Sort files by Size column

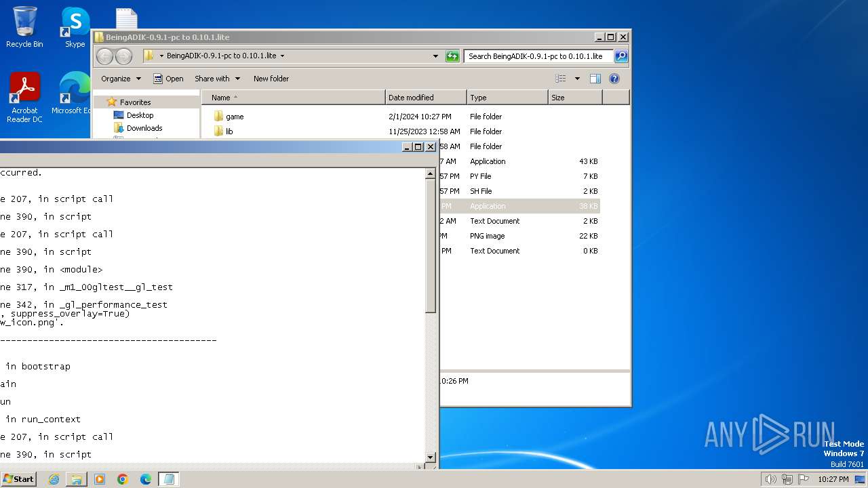pyautogui.click(x=575, y=98)
